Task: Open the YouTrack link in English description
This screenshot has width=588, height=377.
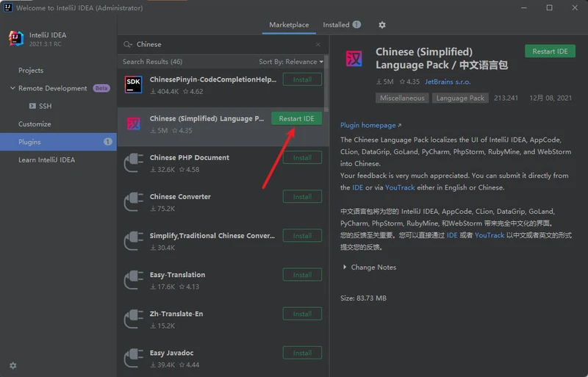Action: [400, 187]
